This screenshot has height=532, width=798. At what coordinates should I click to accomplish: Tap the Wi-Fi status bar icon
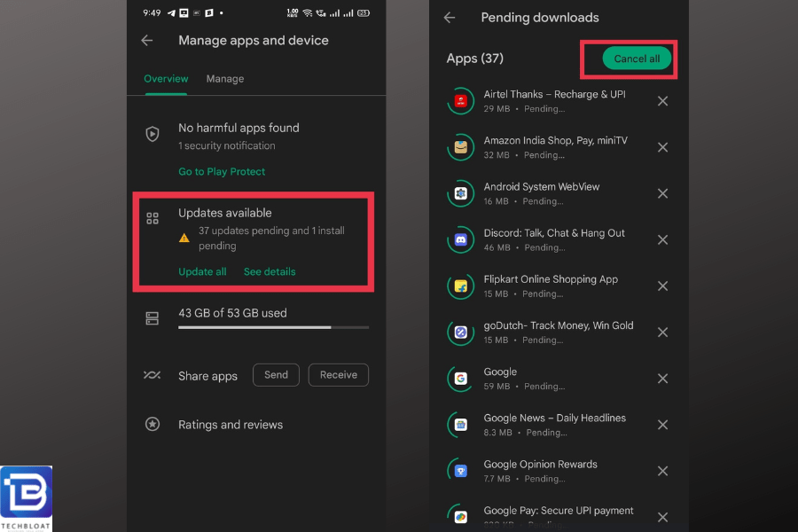coord(308,13)
